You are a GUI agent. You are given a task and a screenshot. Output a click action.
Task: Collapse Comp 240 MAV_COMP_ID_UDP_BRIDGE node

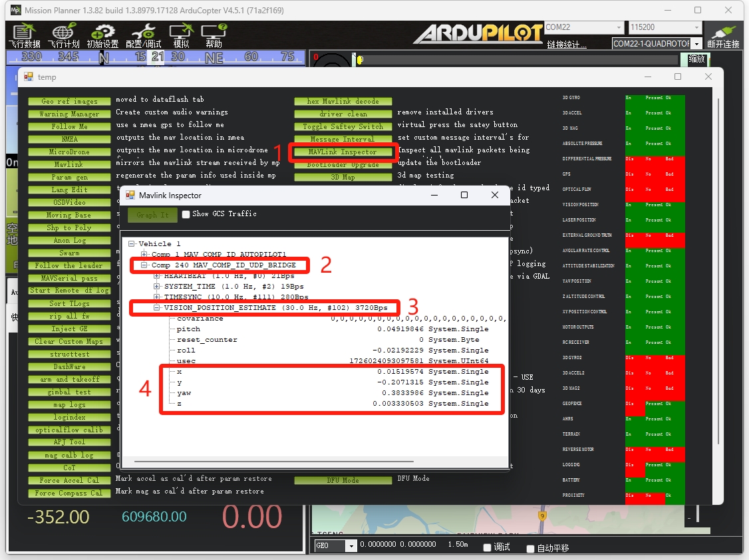coord(144,265)
